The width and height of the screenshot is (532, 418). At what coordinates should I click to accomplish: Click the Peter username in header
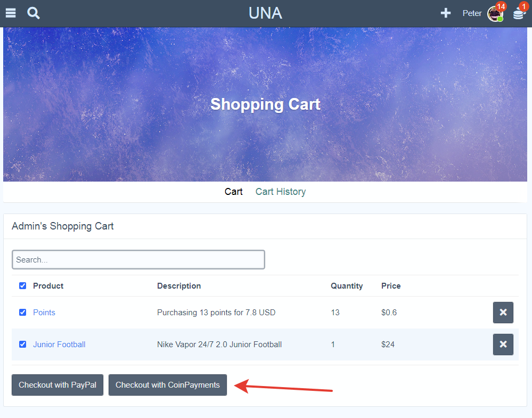(472, 13)
